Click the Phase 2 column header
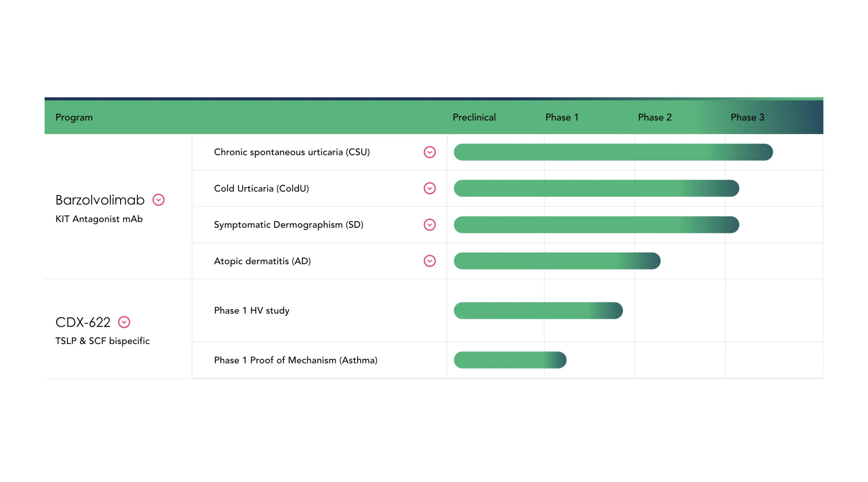The width and height of the screenshot is (868, 482). point(654,117)
